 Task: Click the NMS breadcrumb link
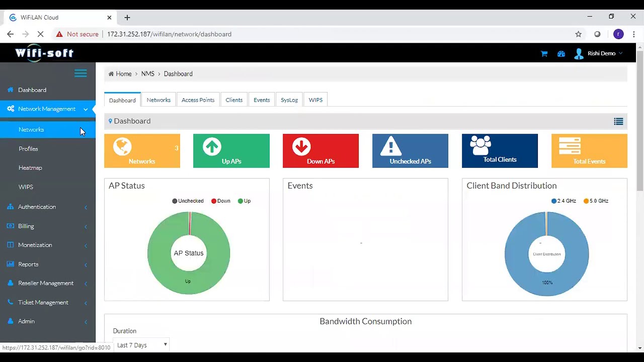(x=147, y=74)
